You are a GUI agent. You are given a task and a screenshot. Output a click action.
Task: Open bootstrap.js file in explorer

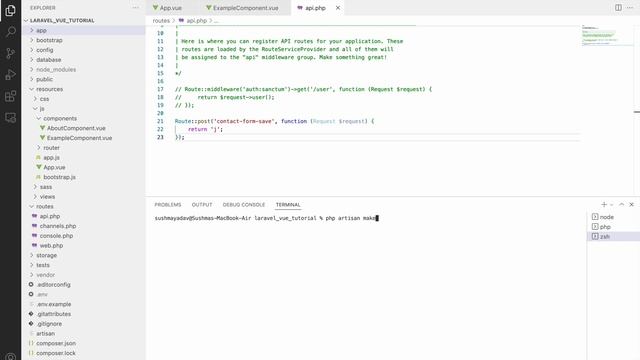83,177
